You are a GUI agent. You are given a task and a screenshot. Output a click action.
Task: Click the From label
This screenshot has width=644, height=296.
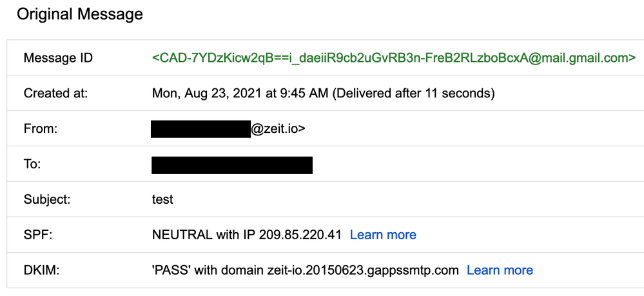click(41, 129)
